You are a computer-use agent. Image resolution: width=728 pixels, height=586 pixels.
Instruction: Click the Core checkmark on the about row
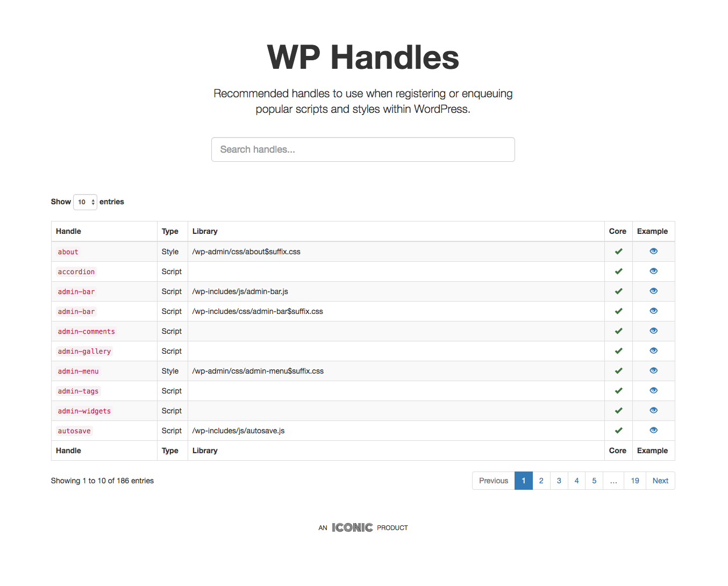(x=618, y=251)
